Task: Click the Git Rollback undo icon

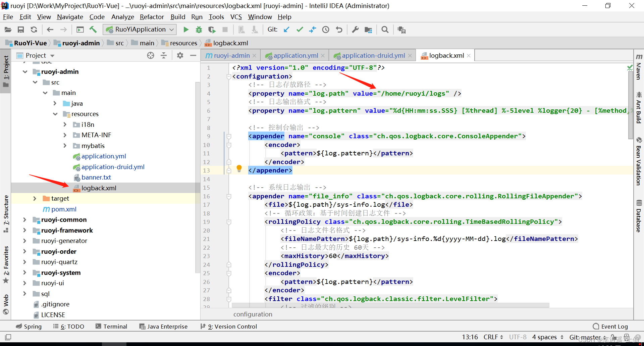Action: [339, 30]
